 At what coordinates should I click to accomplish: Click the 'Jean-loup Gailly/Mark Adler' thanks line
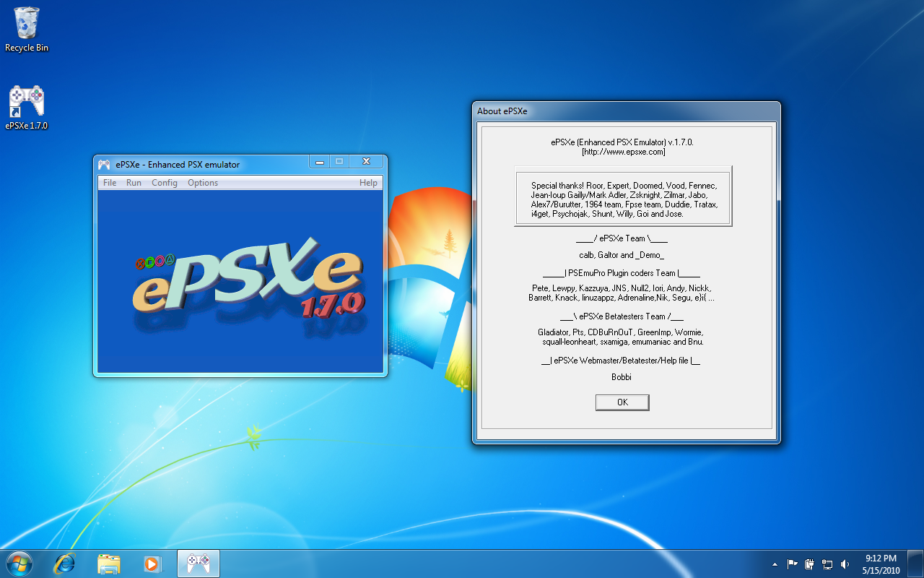pyautogui.click(x=619, y=195)
